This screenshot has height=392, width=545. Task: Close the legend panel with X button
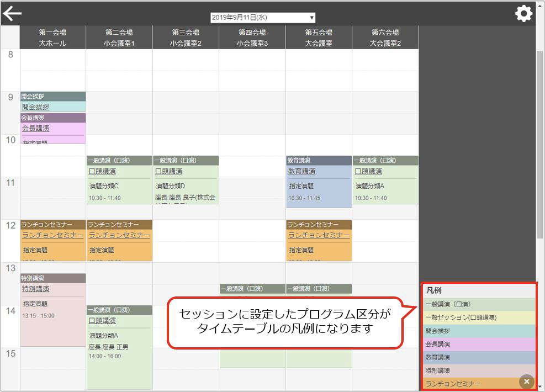tap(526, 381)
